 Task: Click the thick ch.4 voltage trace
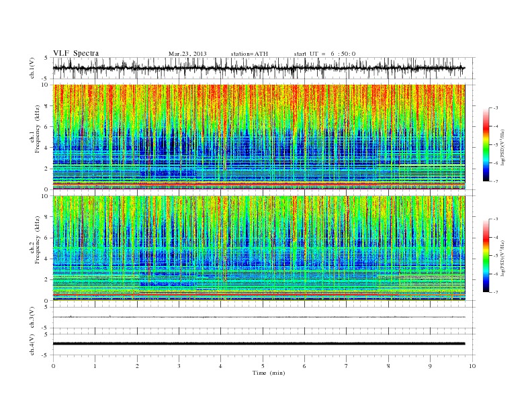click(259, 344)
